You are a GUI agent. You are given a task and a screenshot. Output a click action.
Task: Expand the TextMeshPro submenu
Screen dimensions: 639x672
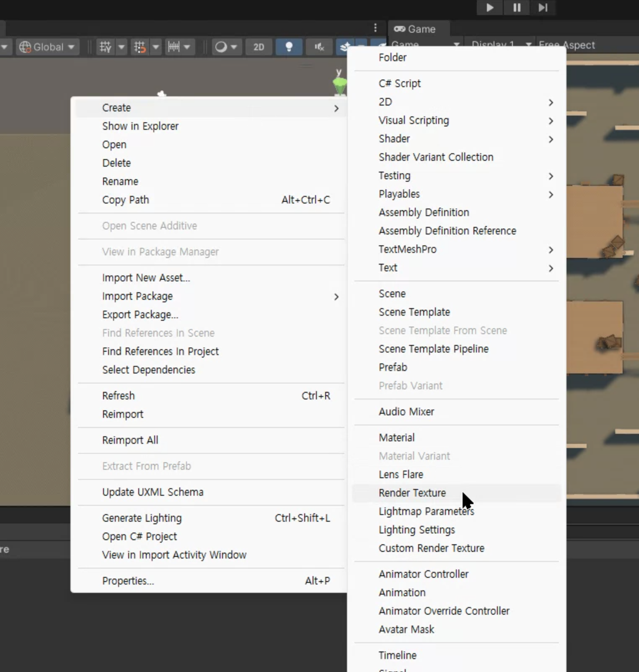tap(457, 249)
